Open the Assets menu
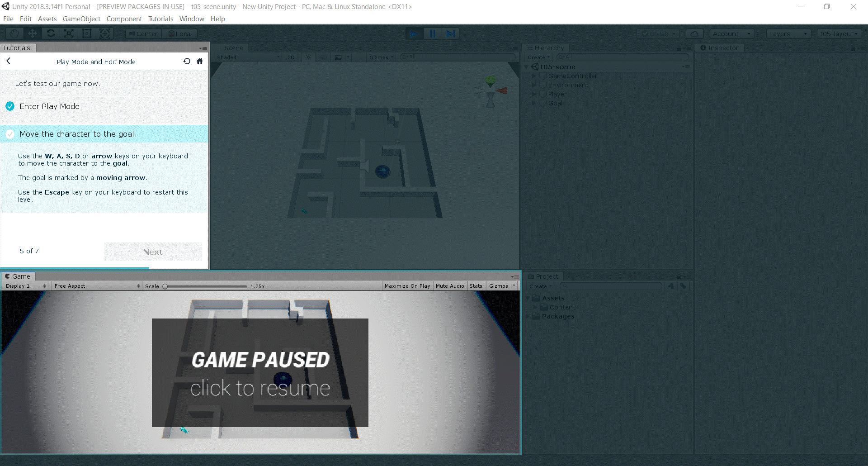868x466 pixels. click(x=47, y=19)
